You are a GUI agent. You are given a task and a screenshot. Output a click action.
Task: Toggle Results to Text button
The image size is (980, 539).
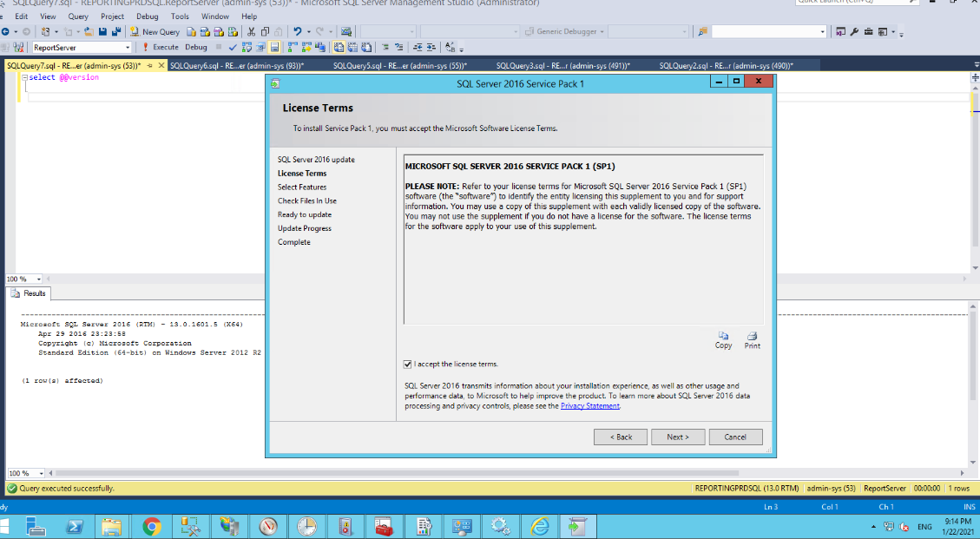click(x=339, y=47)
